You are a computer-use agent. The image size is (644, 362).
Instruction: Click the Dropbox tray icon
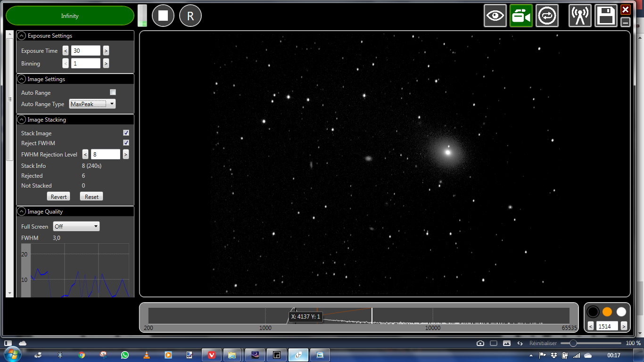554,355
